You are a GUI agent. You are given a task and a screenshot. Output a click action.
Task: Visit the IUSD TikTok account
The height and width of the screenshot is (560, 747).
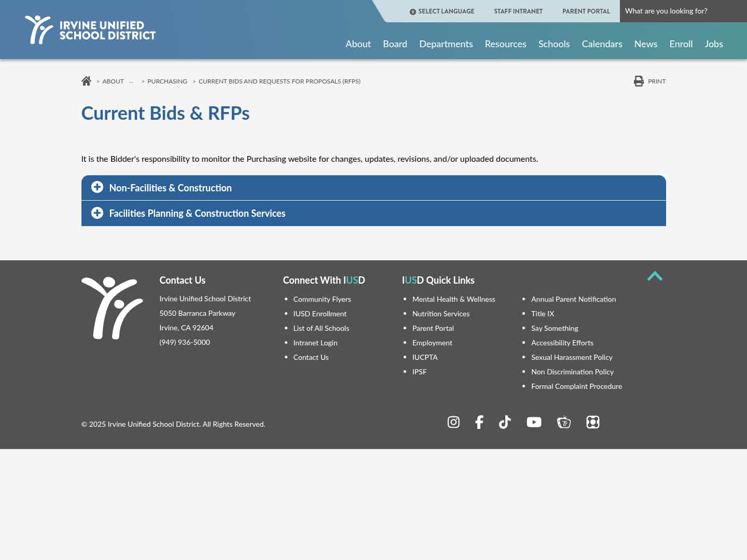click(505, 422)
